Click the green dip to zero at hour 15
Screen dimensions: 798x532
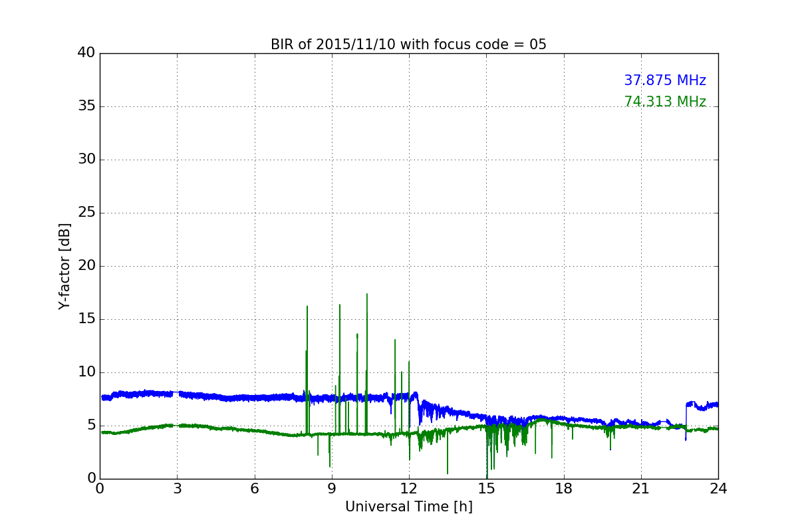(x=487, y=452)
